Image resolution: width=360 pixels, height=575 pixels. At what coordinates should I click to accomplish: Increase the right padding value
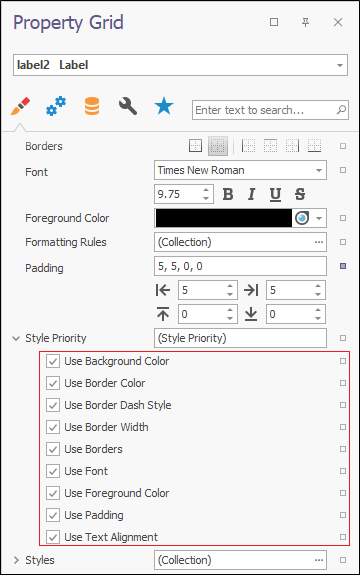[318, 286]
